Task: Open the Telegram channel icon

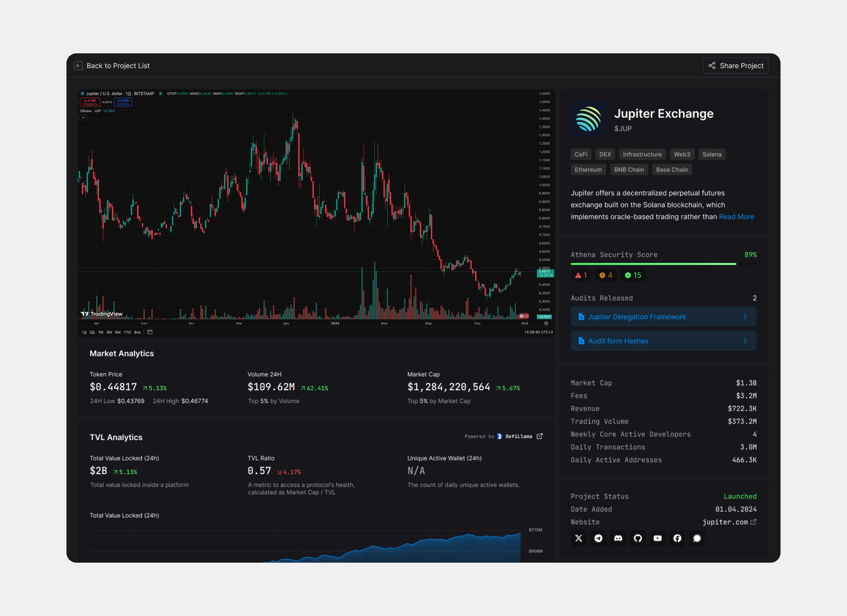Action: click(598, 538)
